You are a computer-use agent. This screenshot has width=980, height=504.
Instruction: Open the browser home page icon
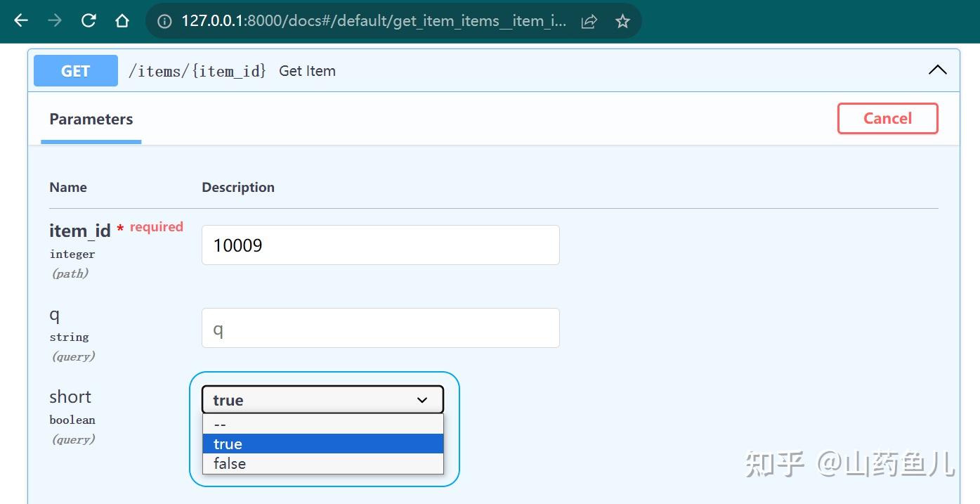[122, 20]
